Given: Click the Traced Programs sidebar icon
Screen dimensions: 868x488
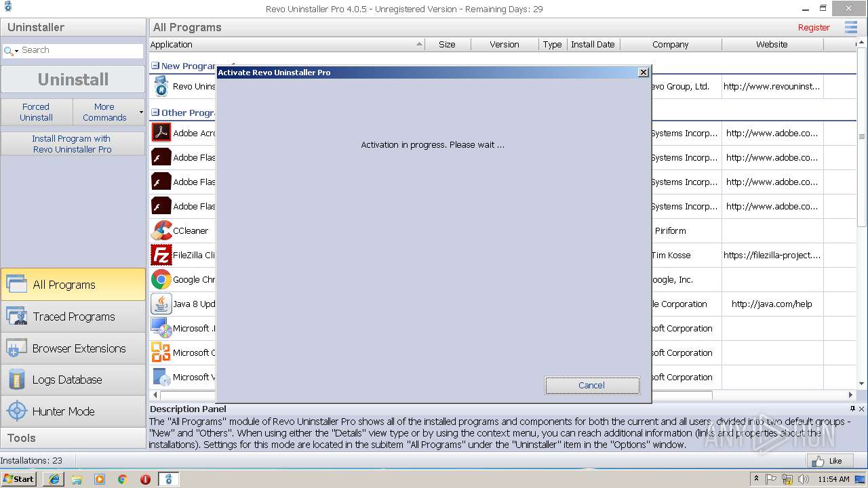Looking at the screenshot, I should coord(16,317).
